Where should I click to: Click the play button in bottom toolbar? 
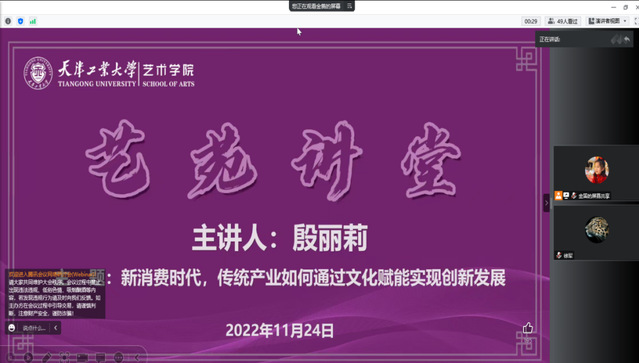pyautogui.click(x=28, y=358)
